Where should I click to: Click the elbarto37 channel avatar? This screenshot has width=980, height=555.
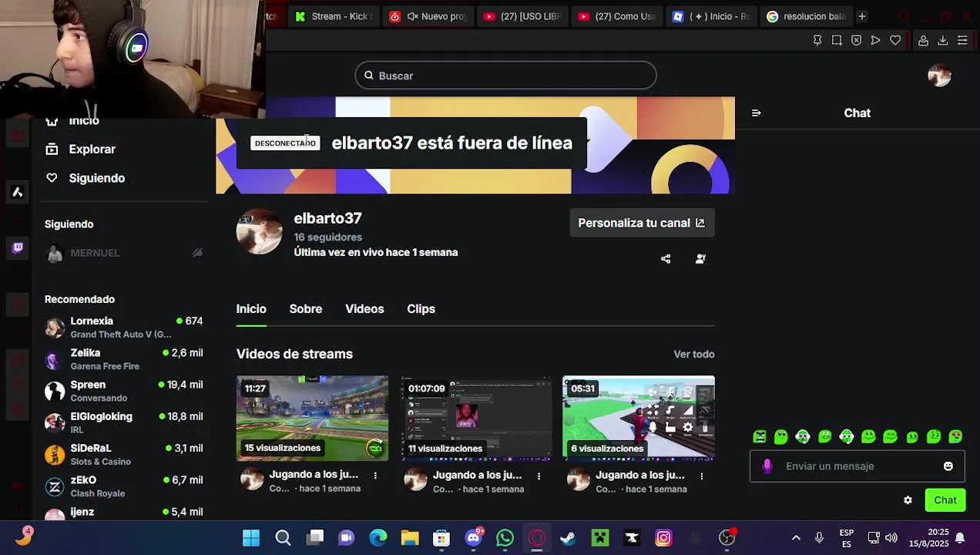tap(259, 232)
